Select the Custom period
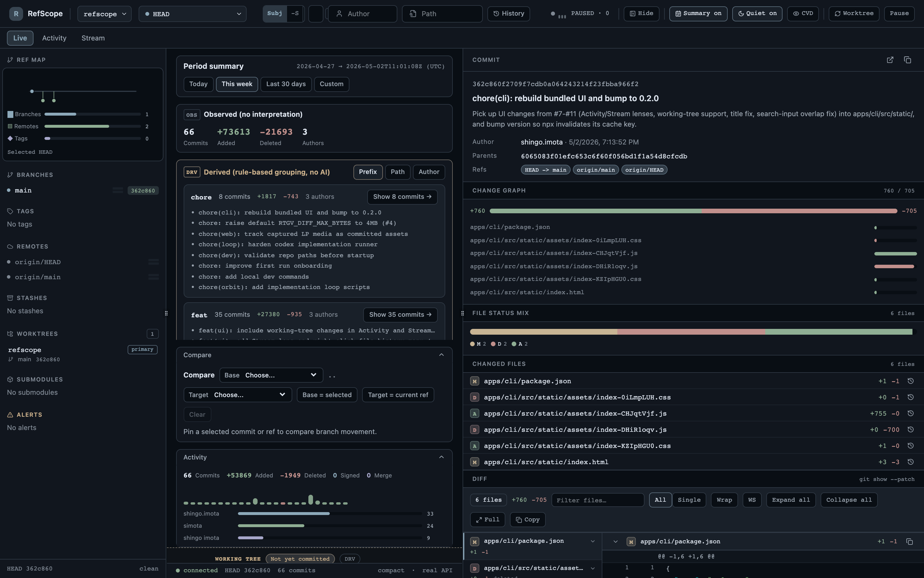The width and height of the screenshot is (924, 578). [331, 84]
